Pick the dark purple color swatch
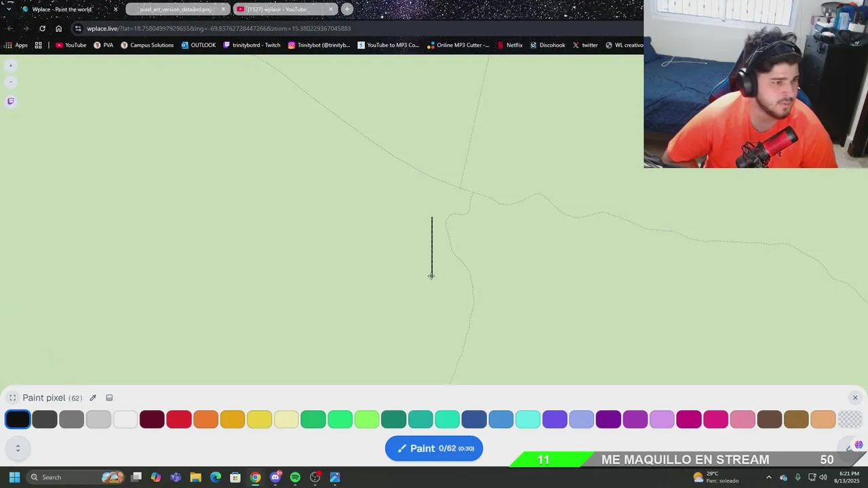Image resolution: width=868 pixels, height=488 pixels. click(608, 420)
